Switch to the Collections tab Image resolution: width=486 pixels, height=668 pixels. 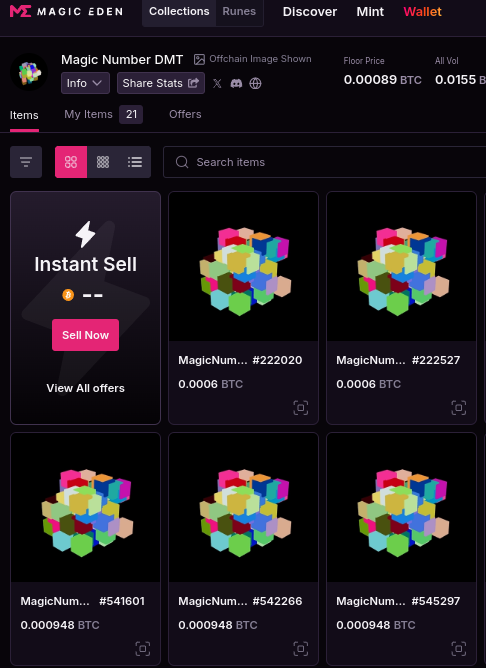click(179, 12)
